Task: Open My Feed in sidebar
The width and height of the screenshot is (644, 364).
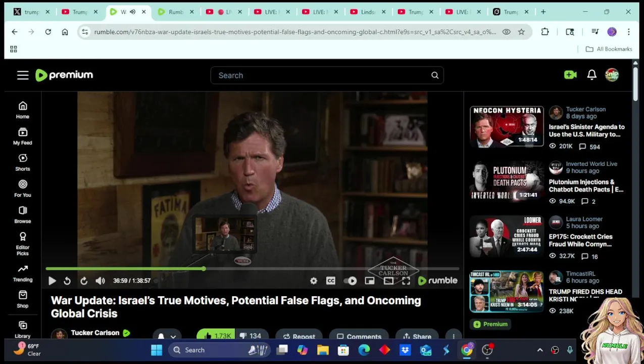Action: 23,136
